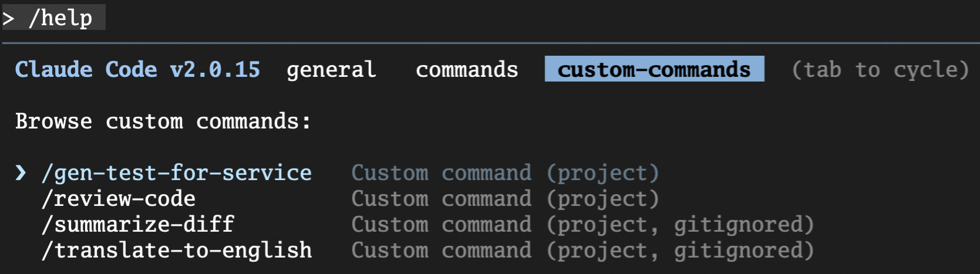Image resolution: width=980 pixels, height=274 pixels.
Task: Click "Custom command" text beside /summarize-diff
Action: point(441,224)
